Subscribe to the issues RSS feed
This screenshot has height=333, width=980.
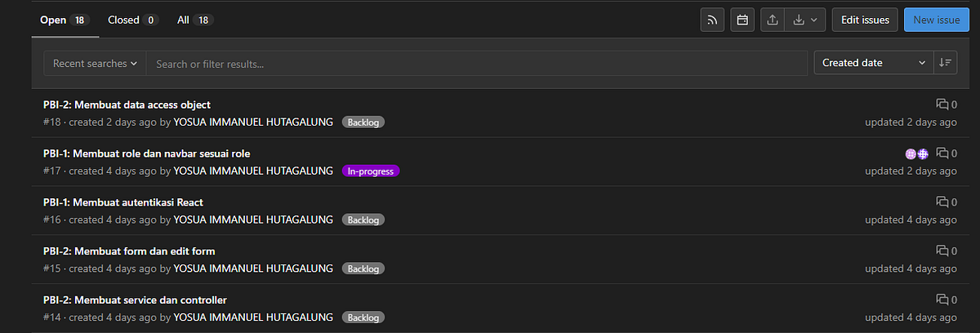pyautogui.click(x=712, y=20)
